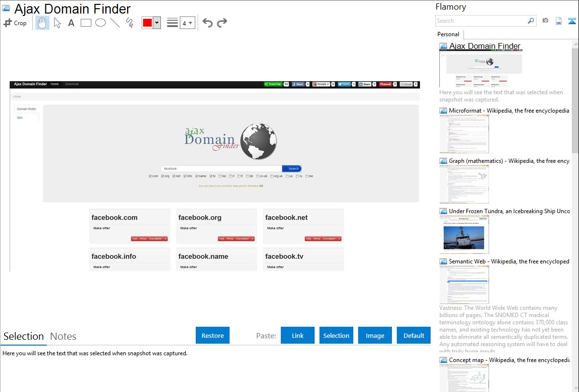Click icon beside Under Frozen Tundra title
The image size is (579, 392).
coord(443,211)
